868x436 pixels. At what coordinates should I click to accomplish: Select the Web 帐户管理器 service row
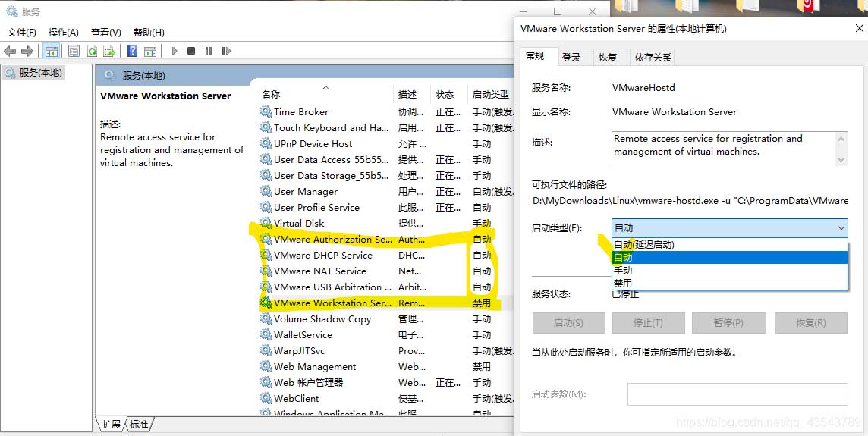[386, 382]
